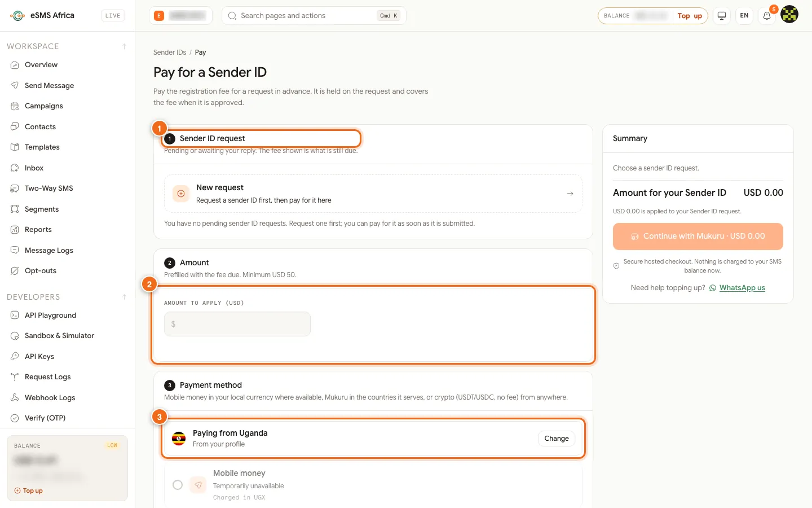
Task: Click the Sender IDs breadcrumb
Action: click(170, 52)
